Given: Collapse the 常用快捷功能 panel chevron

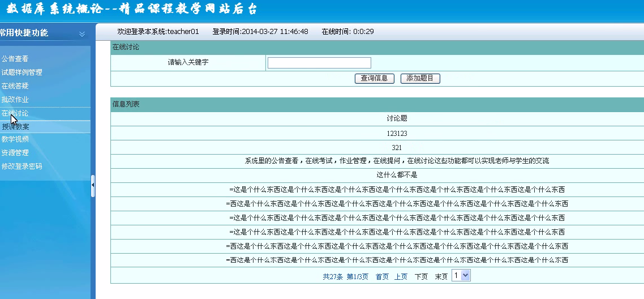Looking at the screenshot, I should [82, 34].
